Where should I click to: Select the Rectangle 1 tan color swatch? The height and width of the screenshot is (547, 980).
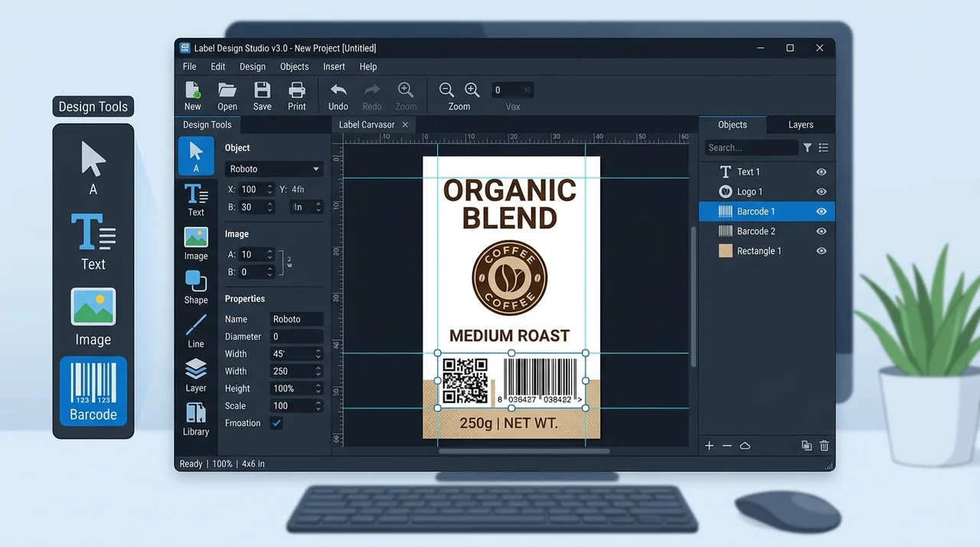point(725,251)
